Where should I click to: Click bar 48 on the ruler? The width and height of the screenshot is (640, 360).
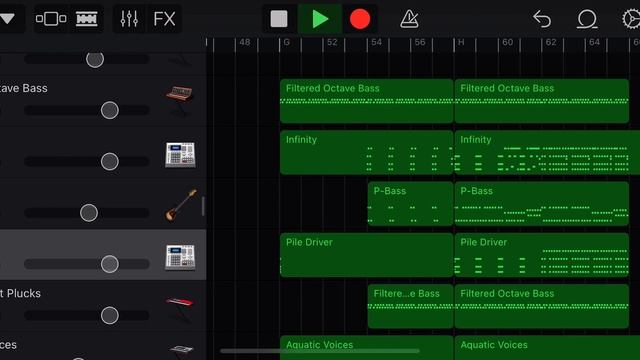click(x=245, y=42)
